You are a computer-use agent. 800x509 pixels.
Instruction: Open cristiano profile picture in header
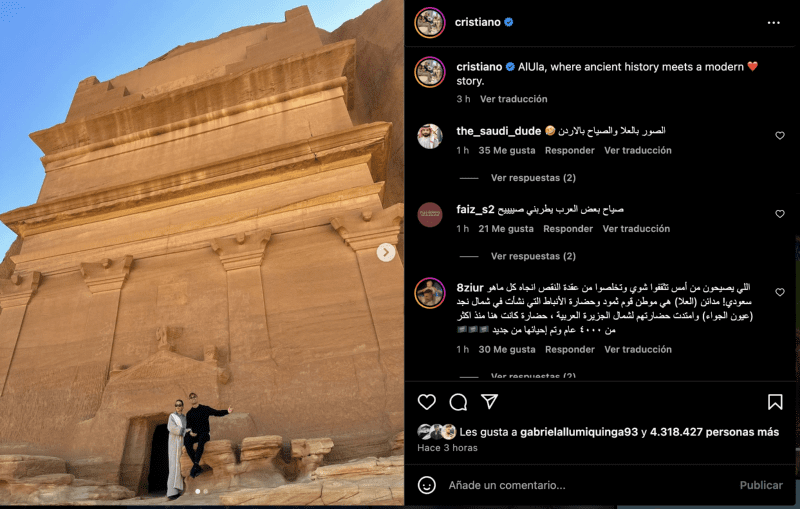[430, 22]
